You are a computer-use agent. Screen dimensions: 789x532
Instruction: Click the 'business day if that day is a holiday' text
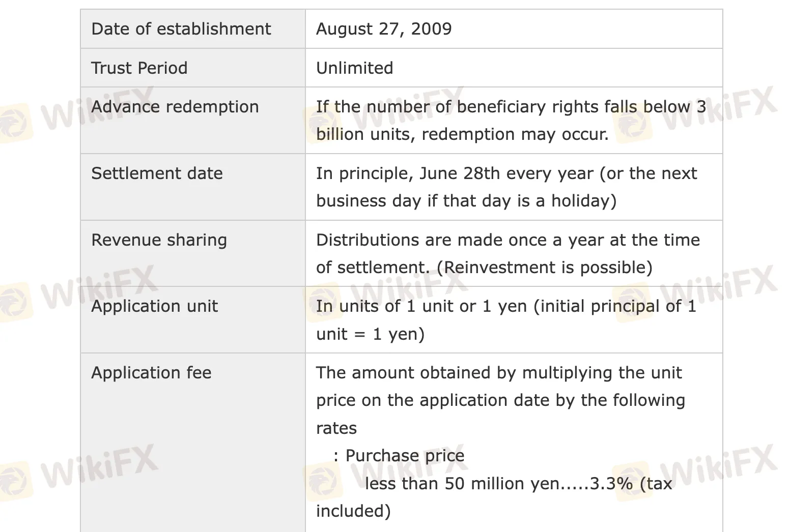pyautogui.click(x=466, y=201)
